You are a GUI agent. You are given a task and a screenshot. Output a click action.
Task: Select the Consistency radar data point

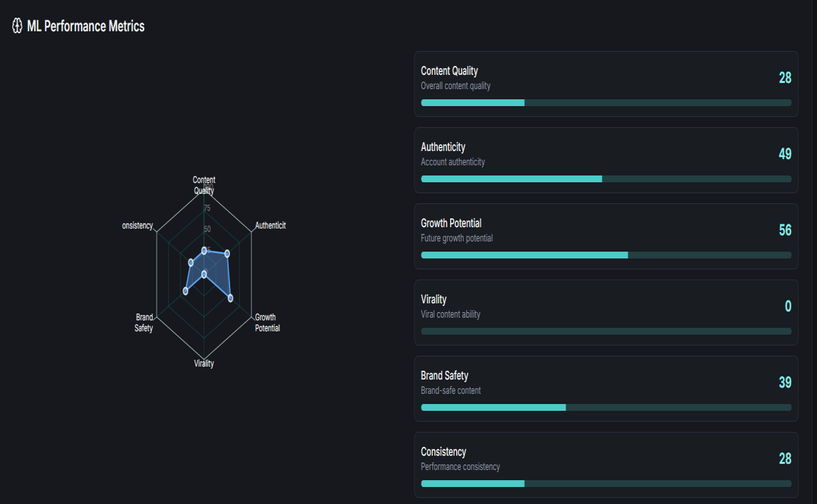tap(191, 262)
